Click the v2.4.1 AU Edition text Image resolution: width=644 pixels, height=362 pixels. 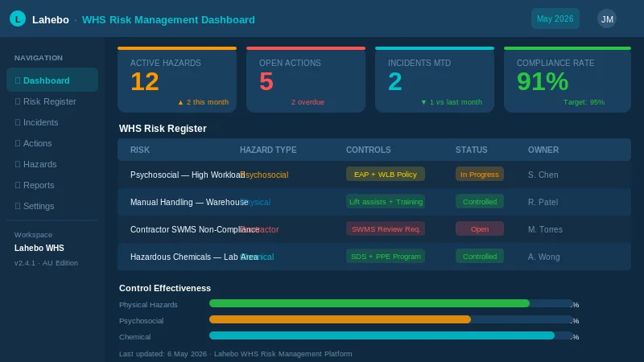click(46, 263)
